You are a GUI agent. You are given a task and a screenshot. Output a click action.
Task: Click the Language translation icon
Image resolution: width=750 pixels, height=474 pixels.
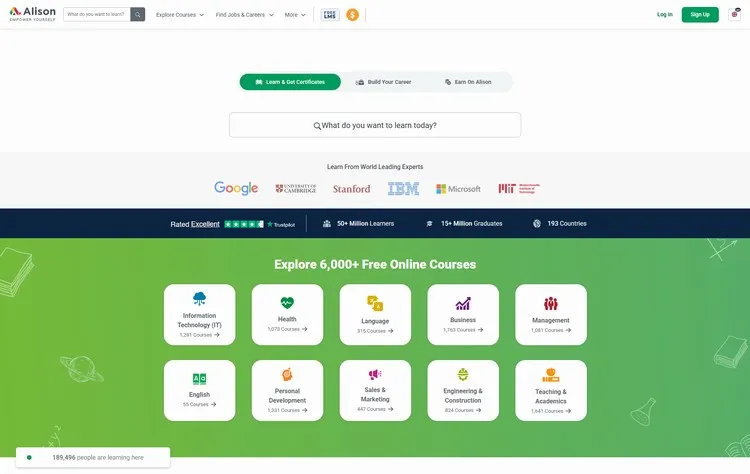tap(375, 303)
